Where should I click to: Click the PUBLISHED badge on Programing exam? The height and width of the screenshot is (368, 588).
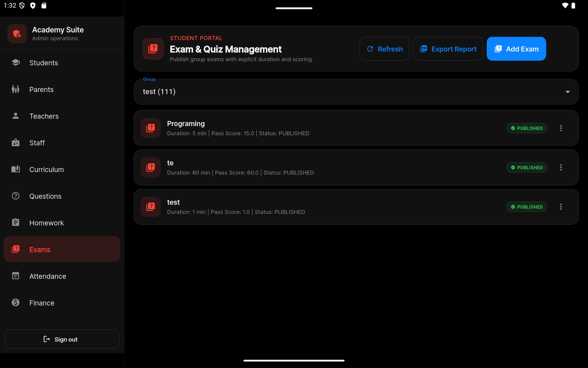pyautogui.click(x=526, y=128)
